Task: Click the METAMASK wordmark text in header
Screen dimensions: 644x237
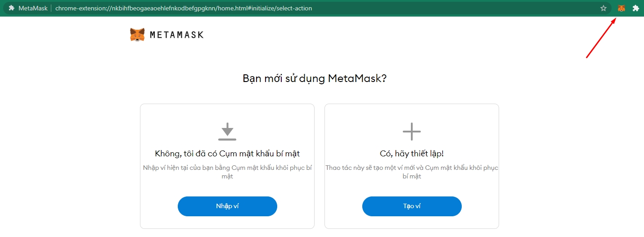Action: pyautogui.click(x=176, y=35)
